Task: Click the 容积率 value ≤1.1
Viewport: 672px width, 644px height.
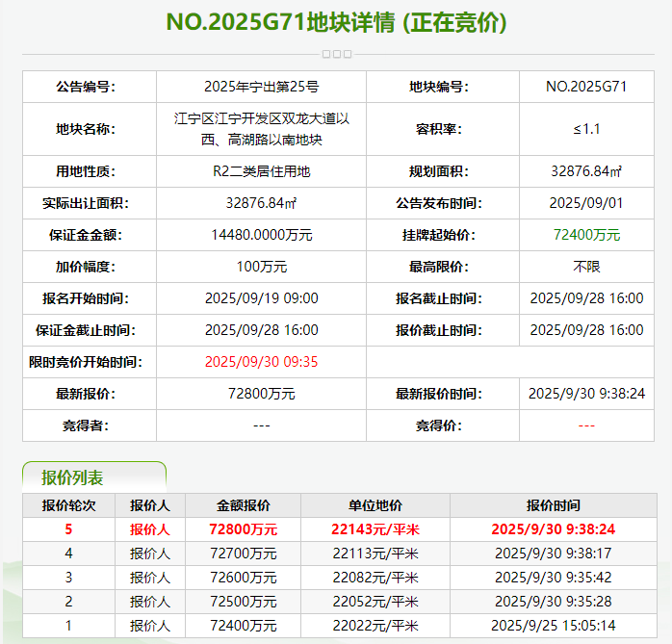Action: (586, 129)
